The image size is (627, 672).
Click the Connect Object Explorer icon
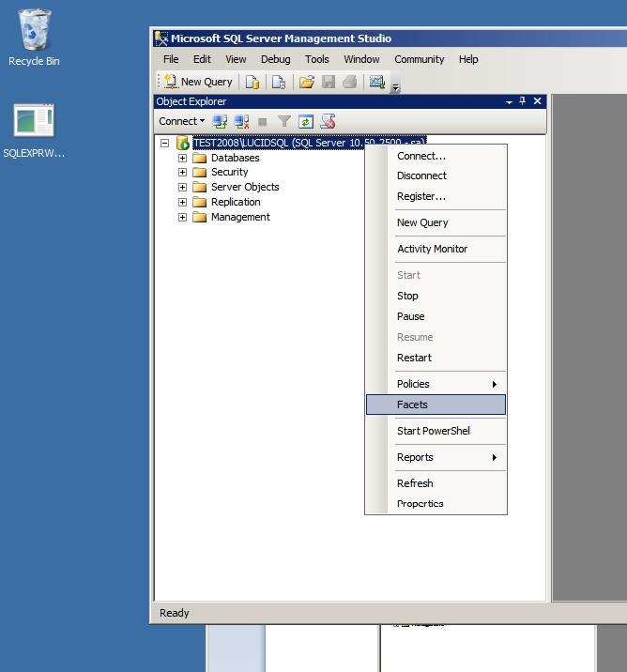tap(220, 122)
